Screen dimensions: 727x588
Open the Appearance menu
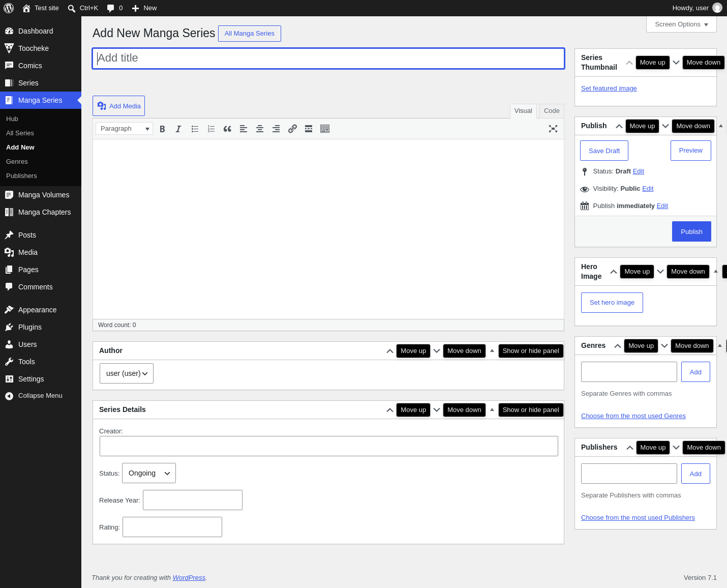click(x=41, y=310)
